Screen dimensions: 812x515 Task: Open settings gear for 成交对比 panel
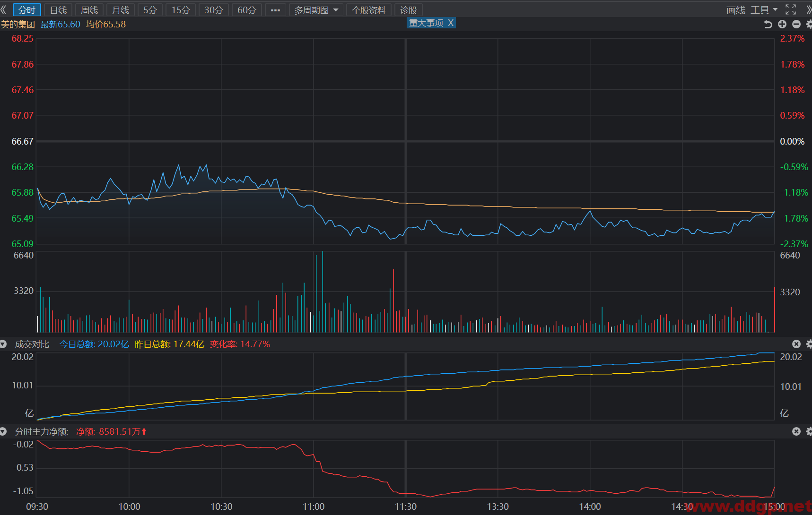tap(809, 344)
